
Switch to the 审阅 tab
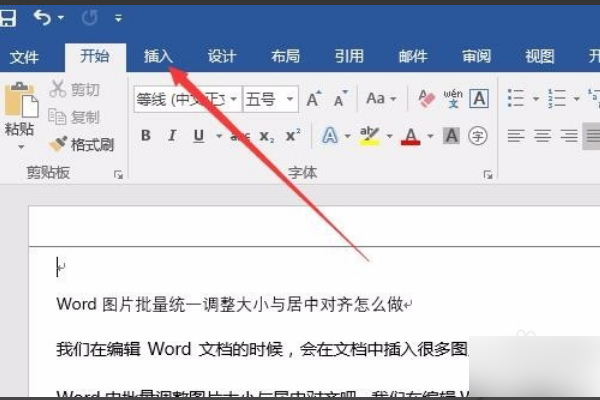[x=476, y=56]
